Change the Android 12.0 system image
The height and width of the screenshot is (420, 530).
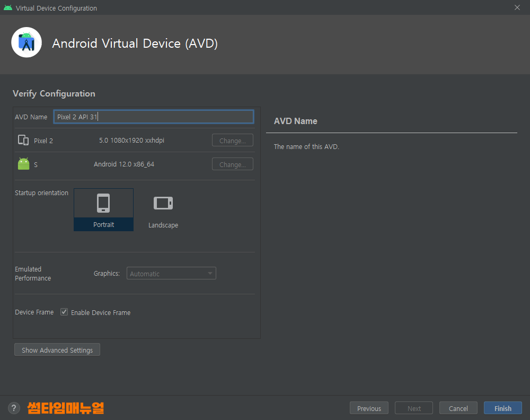tap(233, 164)
